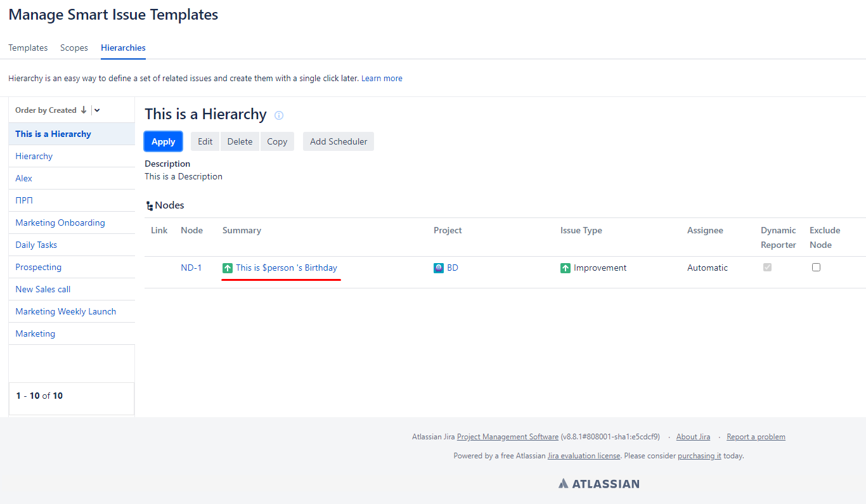Click the info icon beside hierarchy title
Image resolution: width=866 pixels, height=504 pixels.
click(279, 115)
